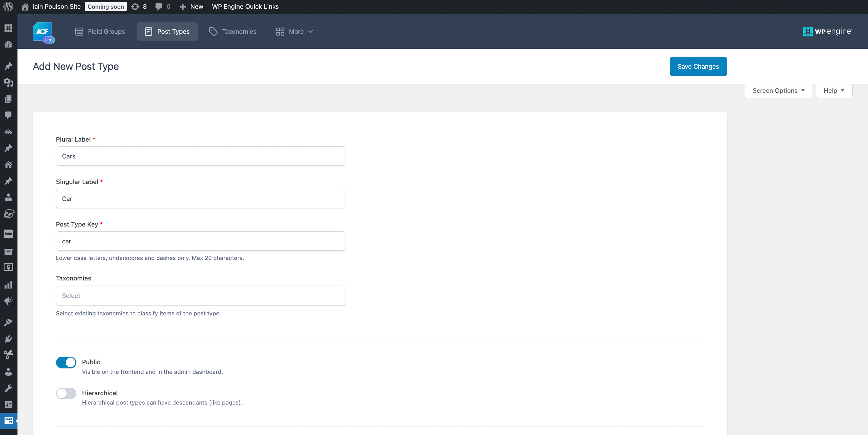Open the Products archive box sidebar icon
This screenshot has height=435, width=868.
(x=8, y=252)
